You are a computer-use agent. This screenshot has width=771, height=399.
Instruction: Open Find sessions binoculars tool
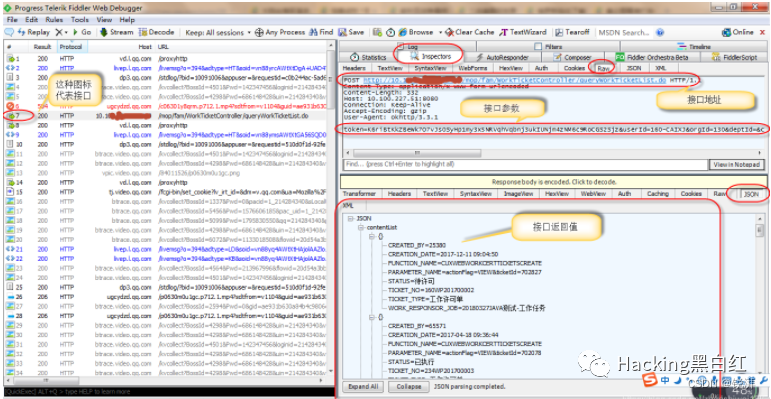point(321,32)
